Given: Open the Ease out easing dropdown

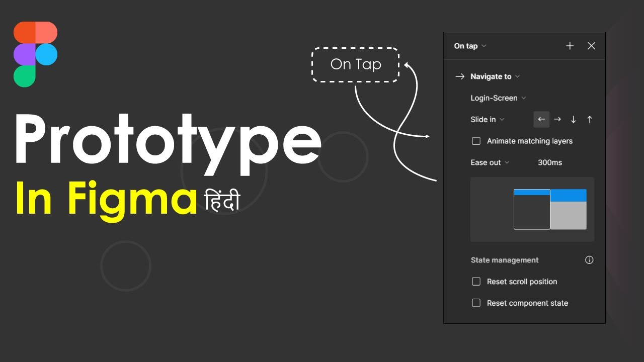Looking at the screenshot, I should [x=490, y=162].
